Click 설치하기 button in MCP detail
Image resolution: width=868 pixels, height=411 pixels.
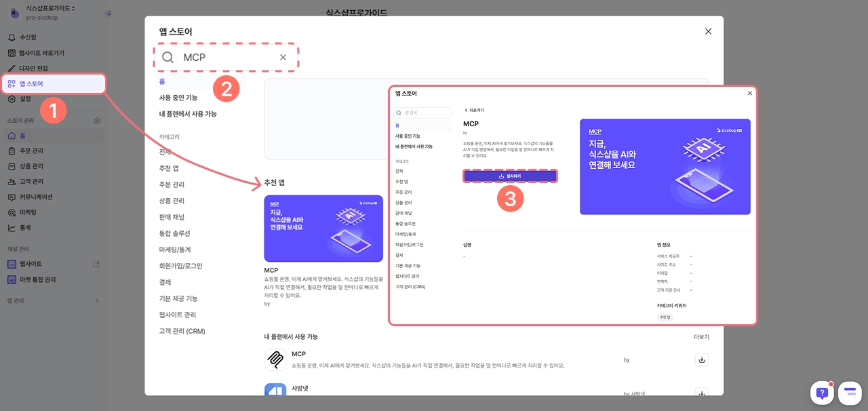coord(510,176)
